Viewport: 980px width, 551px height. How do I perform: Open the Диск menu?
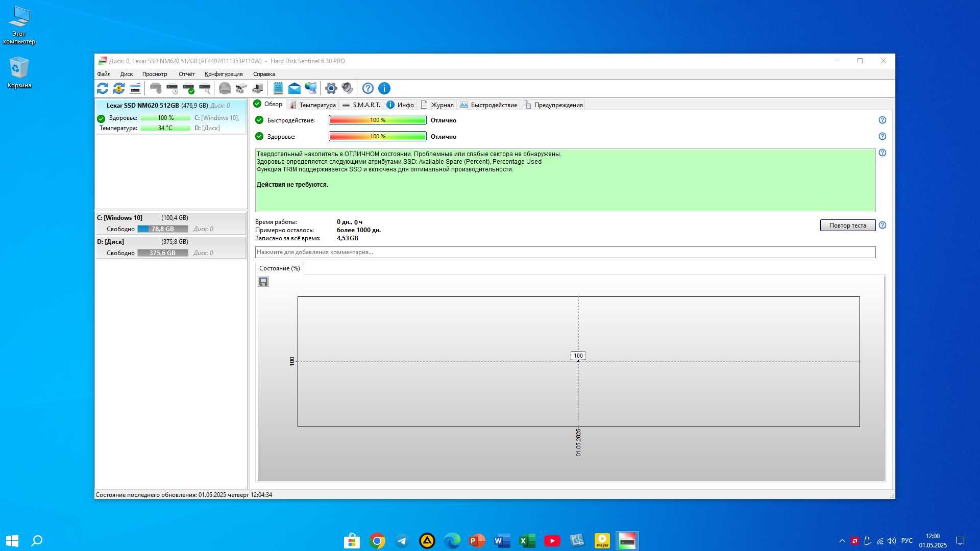pos(127,74)
